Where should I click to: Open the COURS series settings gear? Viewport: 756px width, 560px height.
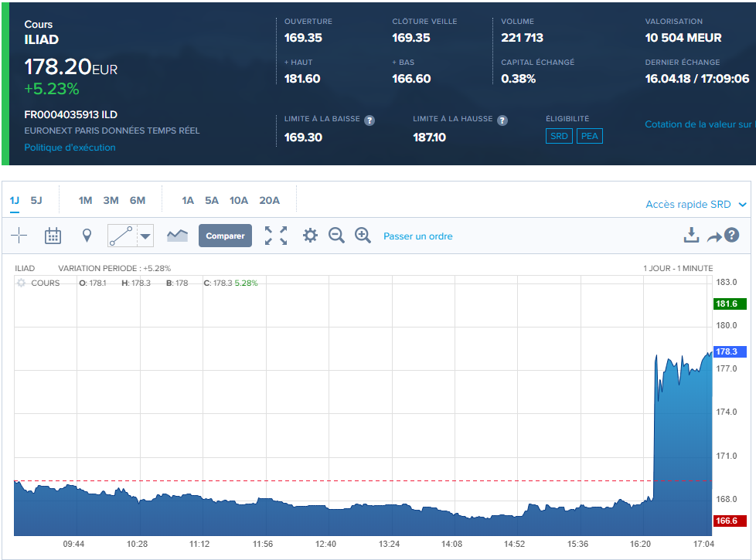tap(21, 283)
